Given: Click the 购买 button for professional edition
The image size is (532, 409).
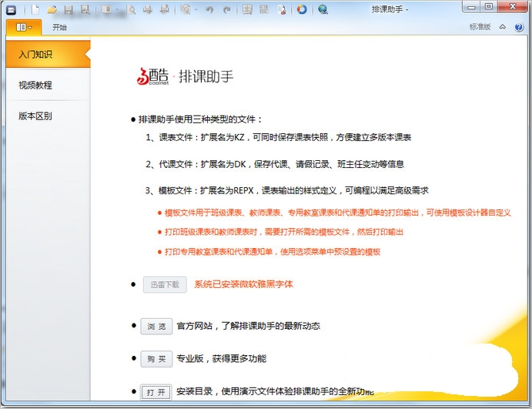Looking at the screenshot, I should pyautogui.click(x=156, y=359).
